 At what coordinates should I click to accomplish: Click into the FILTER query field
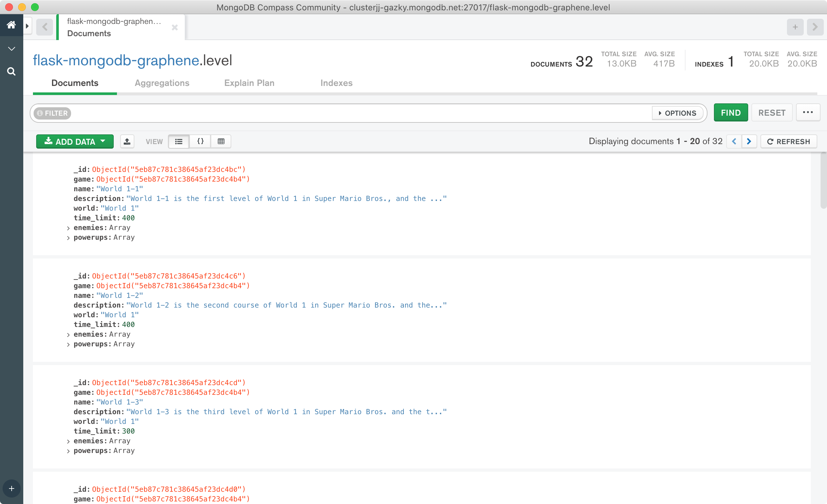pyautogui.click(x=359, y=113)
